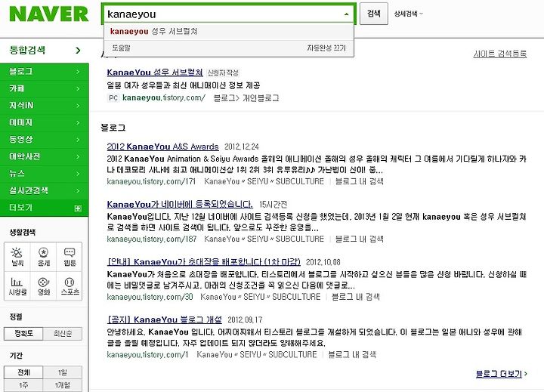
Task: Set period filter to 1주
Action: coord(23,385)
